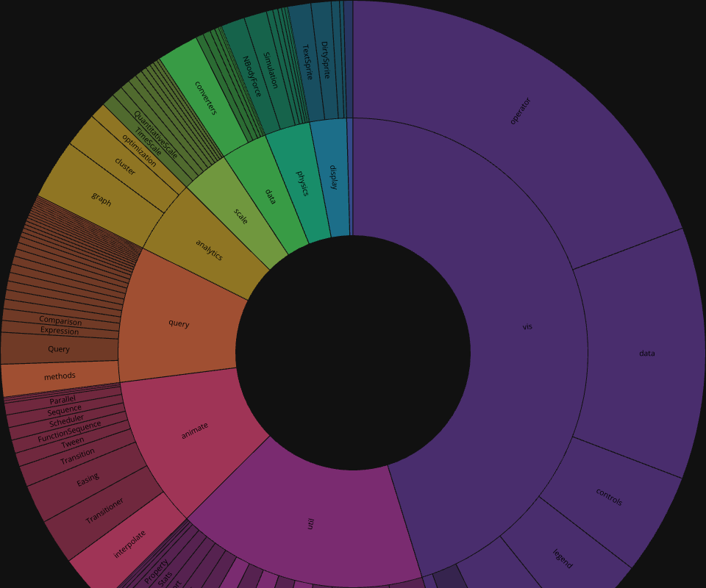Select the Simulation segment

(270, 70)
